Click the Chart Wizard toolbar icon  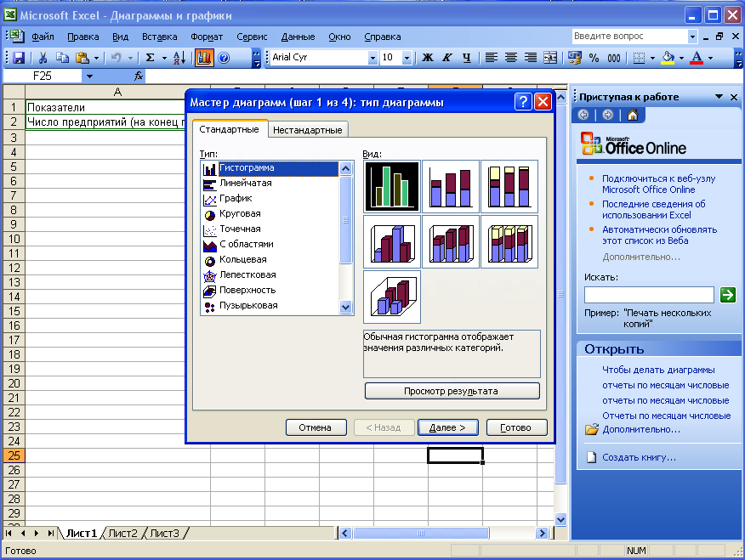[x=203, y=58]
